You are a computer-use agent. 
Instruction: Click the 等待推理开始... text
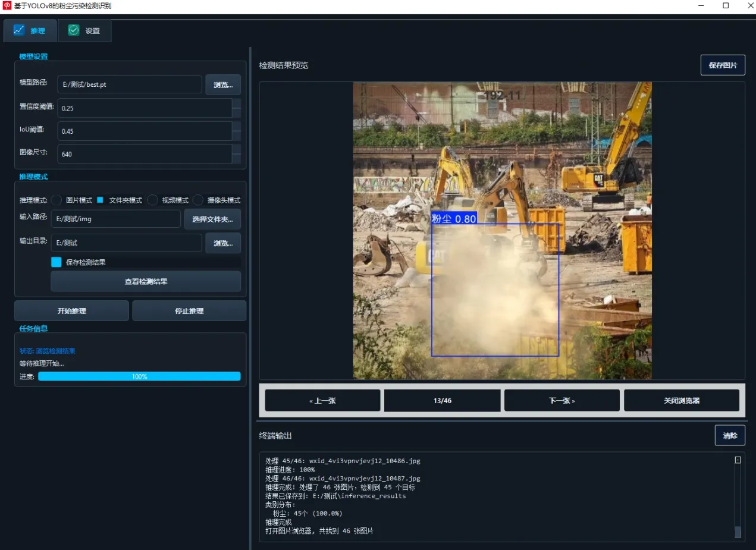pyautogui.click(x=42, y=363)
